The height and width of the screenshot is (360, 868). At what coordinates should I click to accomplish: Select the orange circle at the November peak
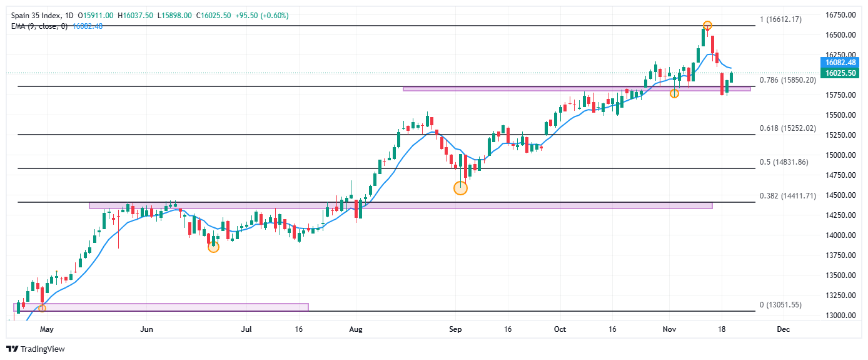point(707,26)
